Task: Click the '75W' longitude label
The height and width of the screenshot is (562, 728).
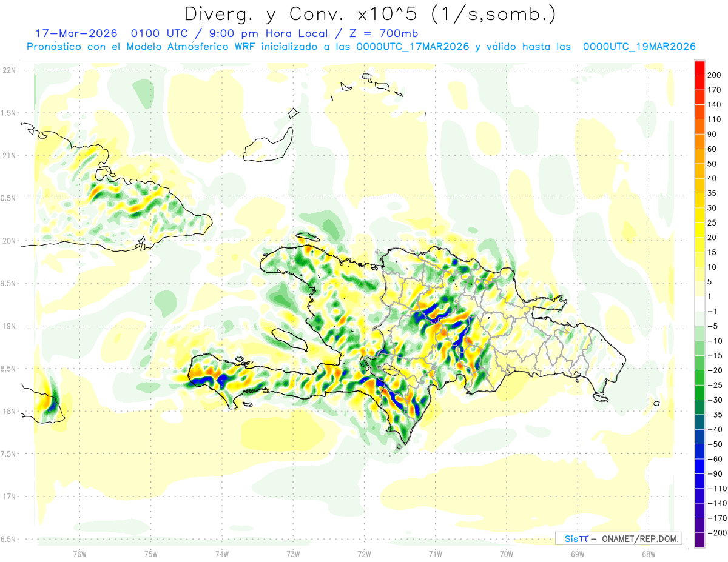Action: (x=150, y=554)
